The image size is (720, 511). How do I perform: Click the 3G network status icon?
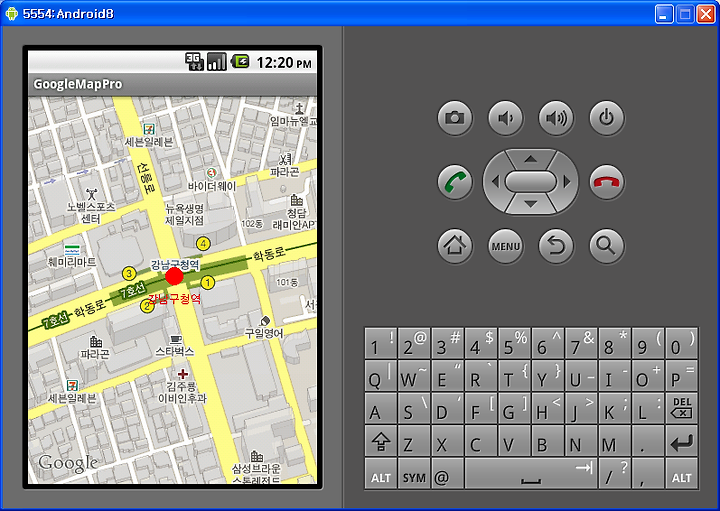[194, 62]
